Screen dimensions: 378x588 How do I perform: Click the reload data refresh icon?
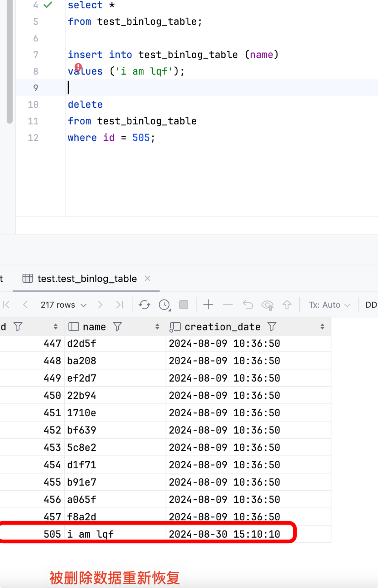(144, 305)
